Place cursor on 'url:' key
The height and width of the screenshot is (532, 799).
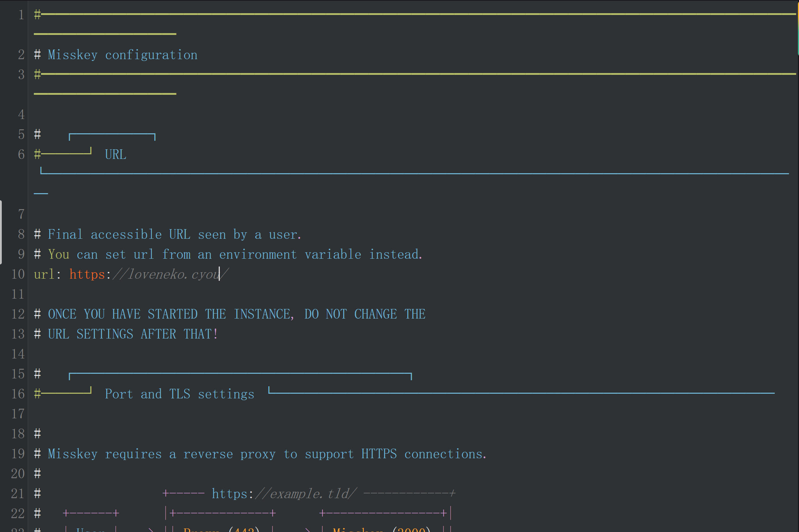(x=47, y=274)
